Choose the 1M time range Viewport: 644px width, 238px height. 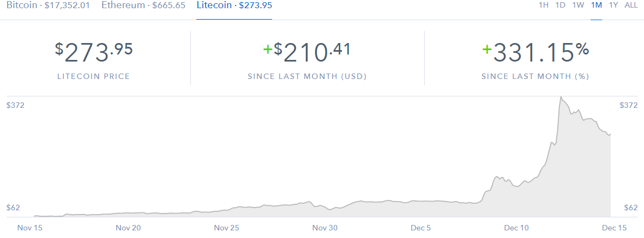pyautogui.click(x=596, y=5)
